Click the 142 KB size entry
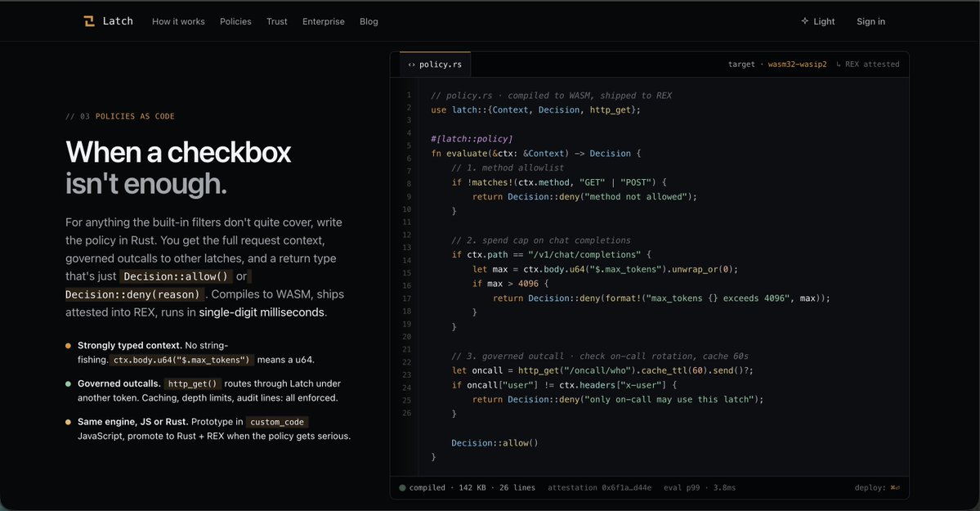This screenshot has height=511, width=980. point(472,488)
